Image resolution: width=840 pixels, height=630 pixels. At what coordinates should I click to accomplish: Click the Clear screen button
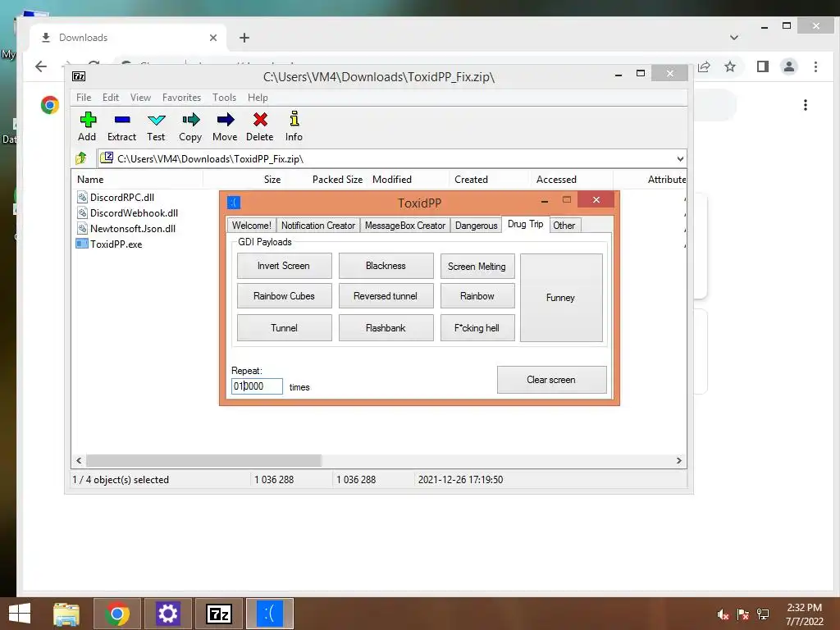pyautogui.click(x=551, y=380)
